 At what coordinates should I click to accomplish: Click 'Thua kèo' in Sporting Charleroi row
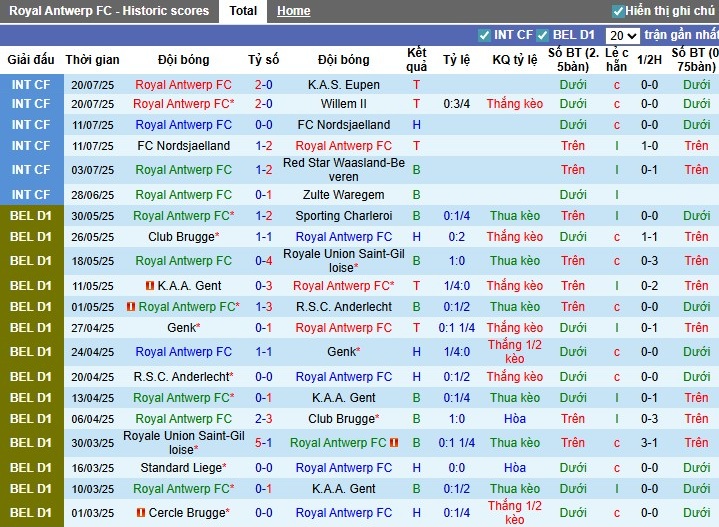[514, 216]
